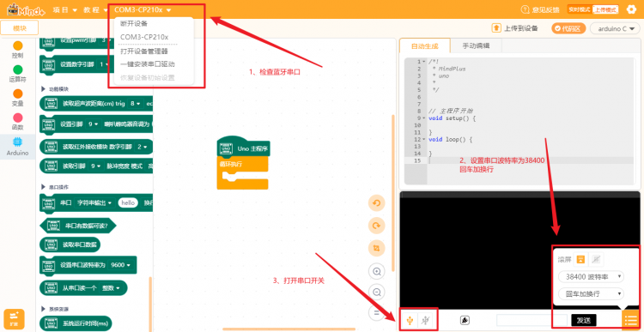The image size is (644, 332).
Task: Reset workspace zoom with equals icon
Action: [376, 313]
